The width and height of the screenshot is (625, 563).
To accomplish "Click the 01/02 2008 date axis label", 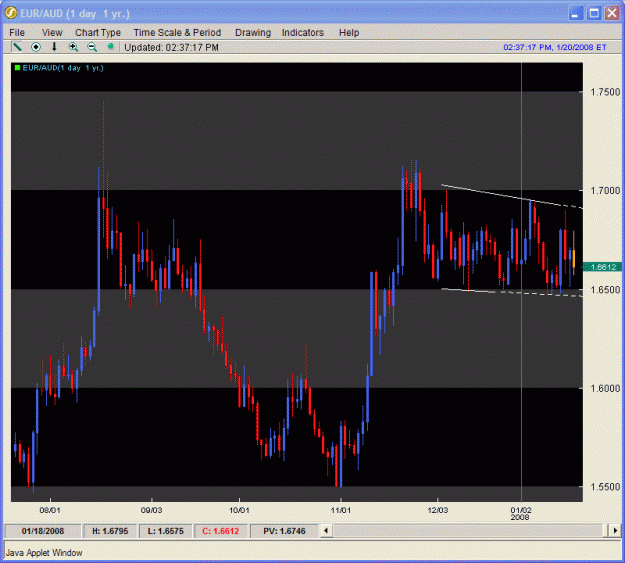I will (521, 514).
